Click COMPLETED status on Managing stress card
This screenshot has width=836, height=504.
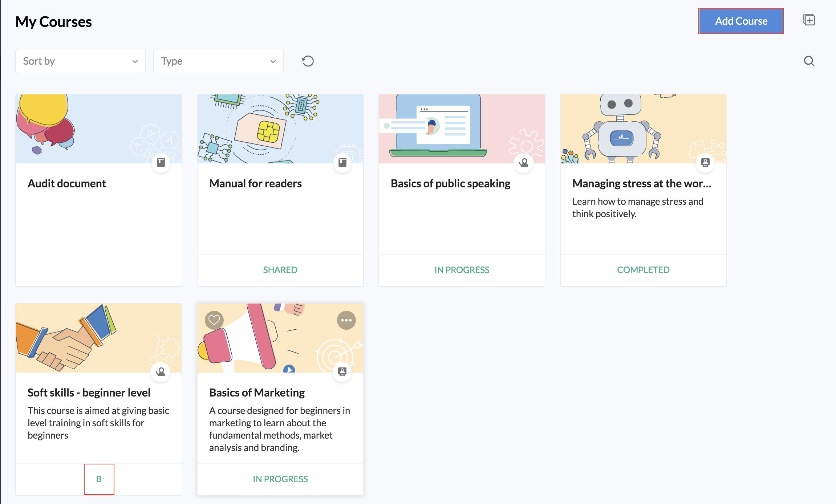point(643,270)
